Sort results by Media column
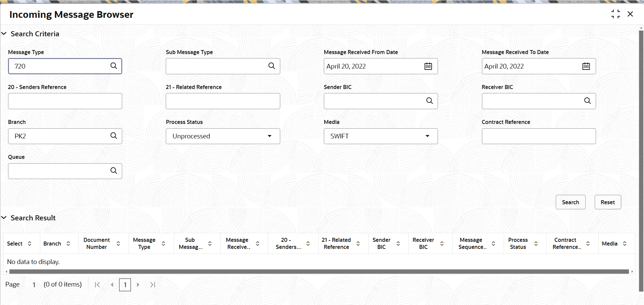644x305 pixels. 625,244
